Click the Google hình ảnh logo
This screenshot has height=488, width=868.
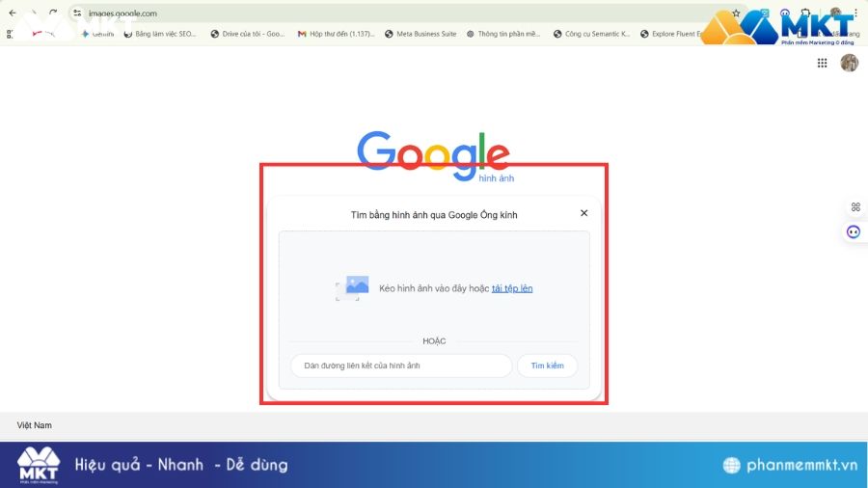tap(434, 156)
